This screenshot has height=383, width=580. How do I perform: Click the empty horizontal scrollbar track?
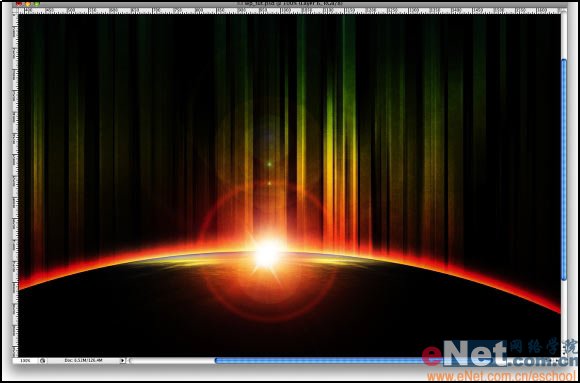pyautogui.click(x=173, y=360)
